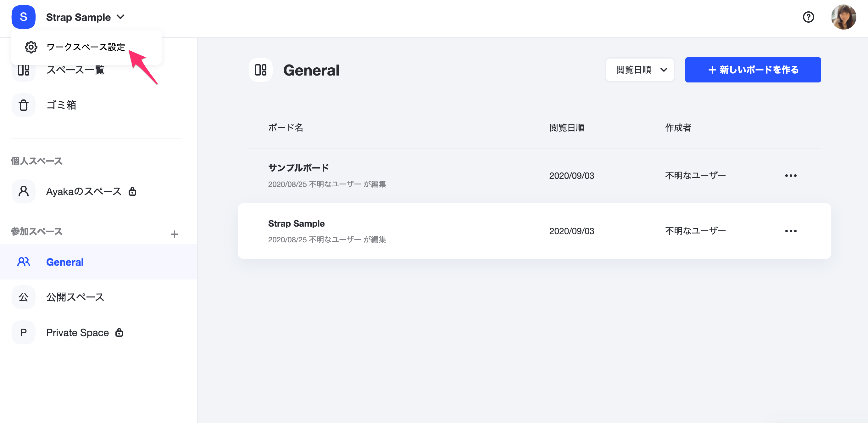Add a space with the plus icon
Screen dimensions: 868x423
[174, 234]
